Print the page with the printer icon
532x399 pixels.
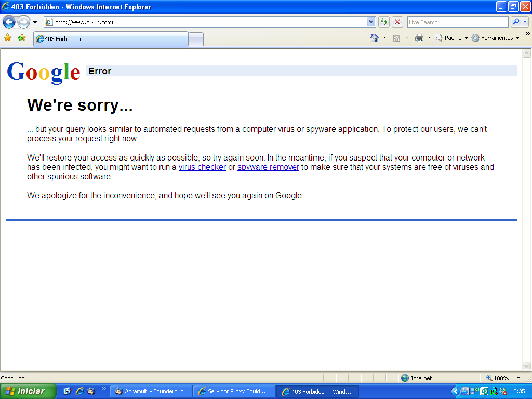(419, 38)
